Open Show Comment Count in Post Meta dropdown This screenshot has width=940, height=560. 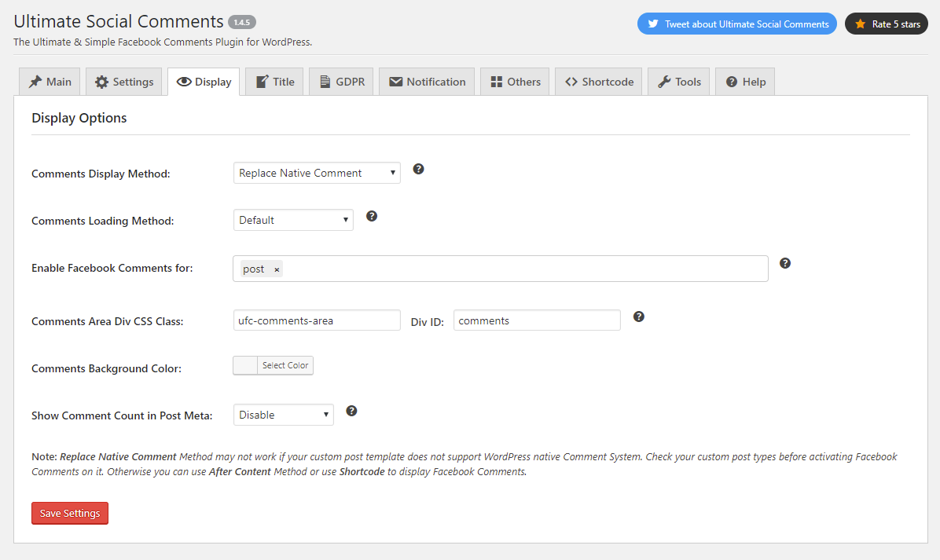283,415
